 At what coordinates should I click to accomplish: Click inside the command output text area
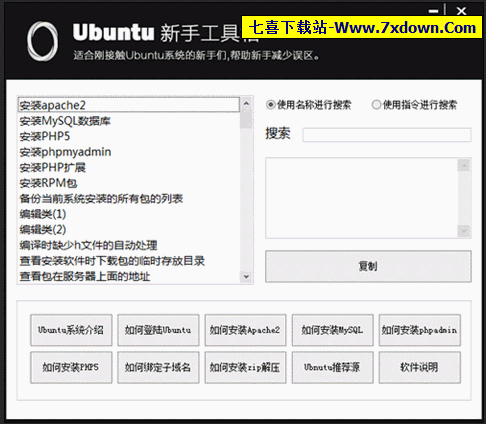pos(362,198)
